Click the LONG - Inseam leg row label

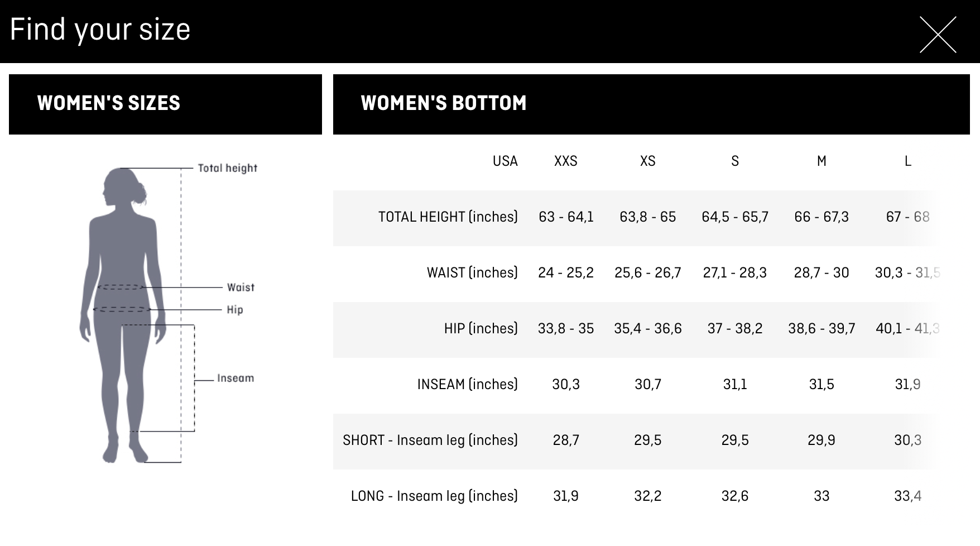[x=434, y=496]
